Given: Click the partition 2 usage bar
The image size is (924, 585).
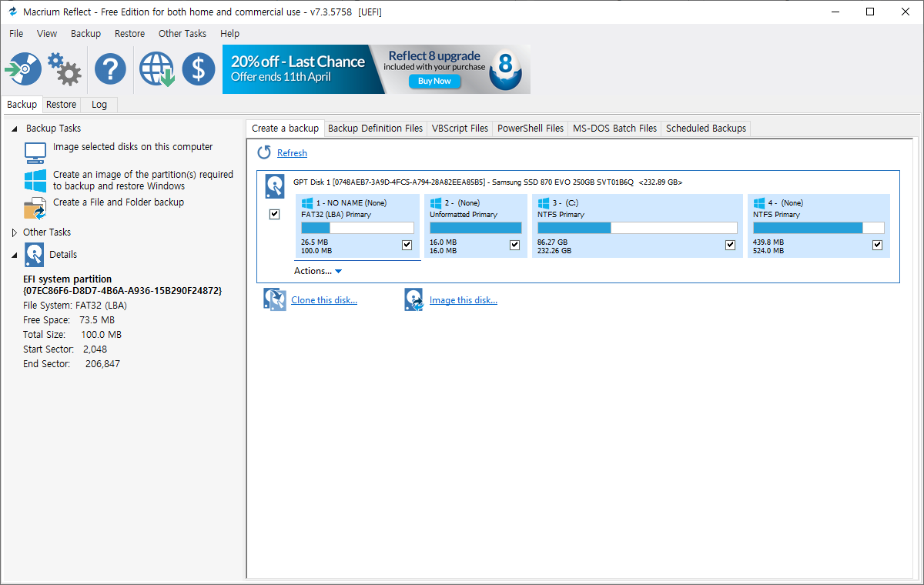Looking at the screenshot, I should [475, 228].
